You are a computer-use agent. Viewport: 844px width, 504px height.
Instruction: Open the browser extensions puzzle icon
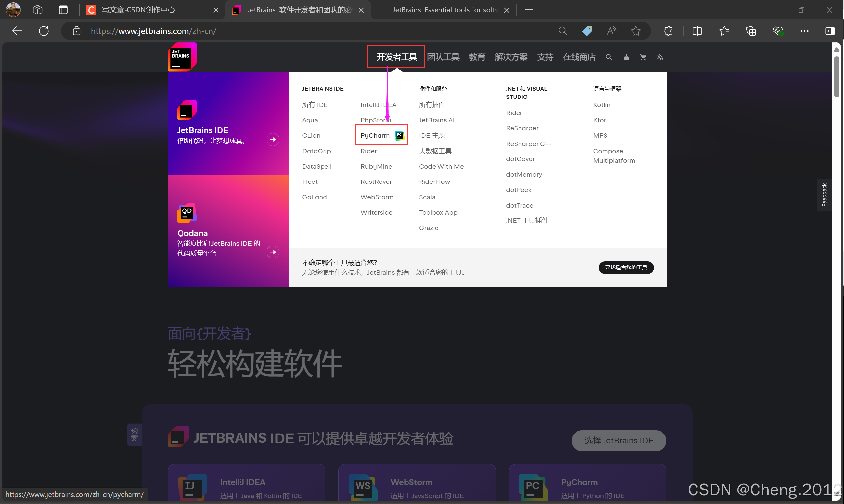point(668,31)
